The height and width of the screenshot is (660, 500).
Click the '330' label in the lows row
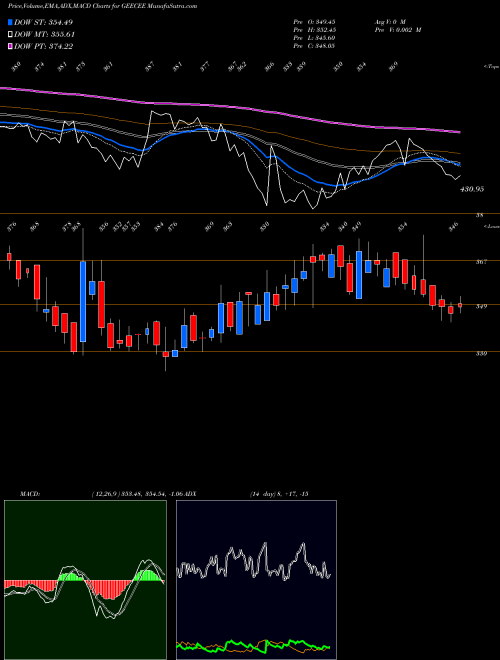(x=264, y=226)
